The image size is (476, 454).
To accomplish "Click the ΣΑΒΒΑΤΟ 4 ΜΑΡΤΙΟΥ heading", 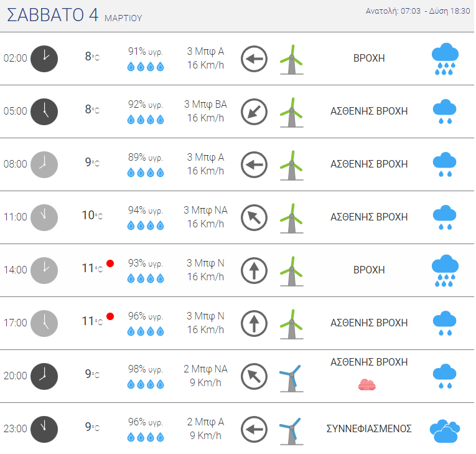I will click(75, 15).
